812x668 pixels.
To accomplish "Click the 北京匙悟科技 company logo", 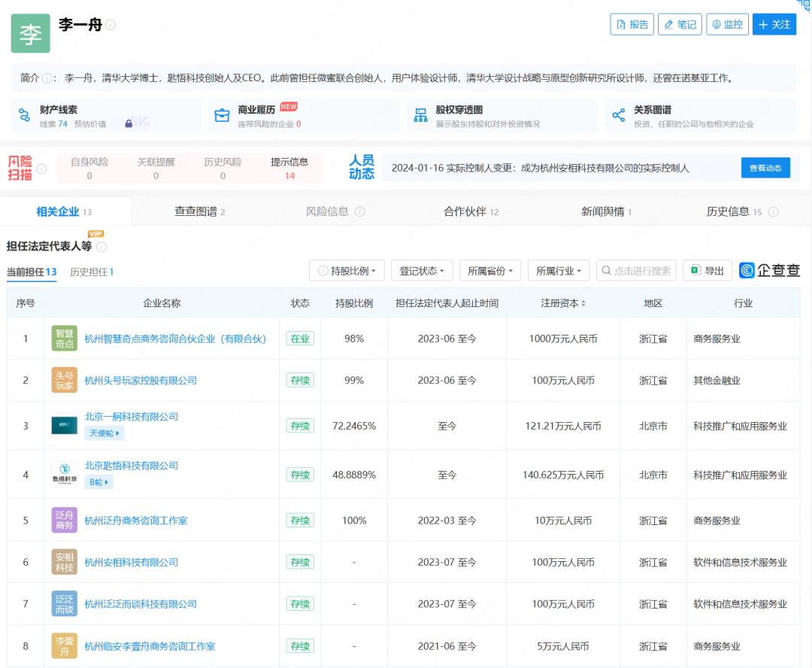I will pyautogui.click(x=64, y=475).
